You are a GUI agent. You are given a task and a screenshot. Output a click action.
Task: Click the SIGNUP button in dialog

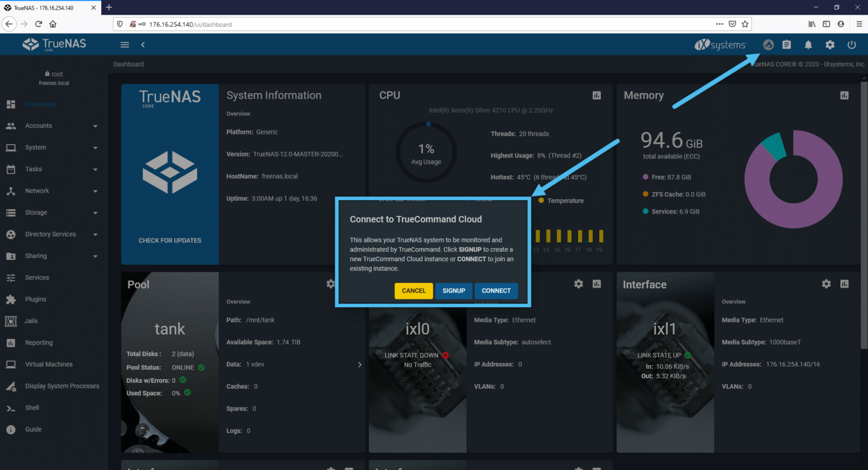[454, 291]
